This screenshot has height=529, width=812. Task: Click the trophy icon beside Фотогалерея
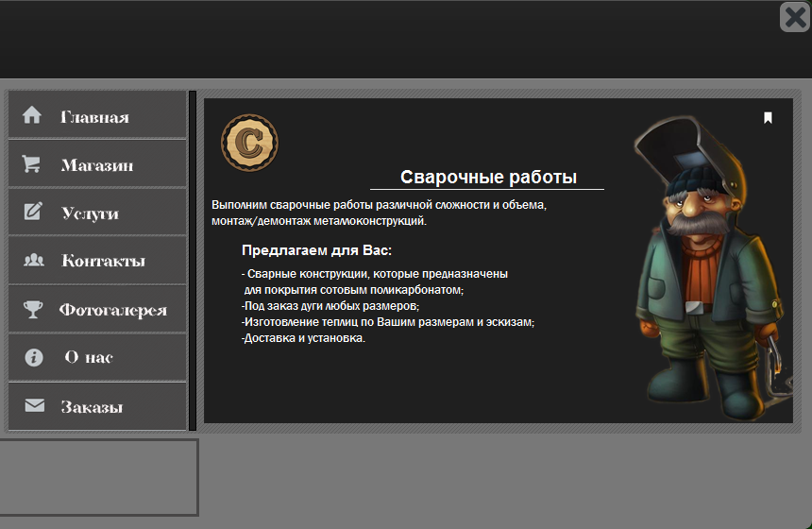tap(33, 309)
